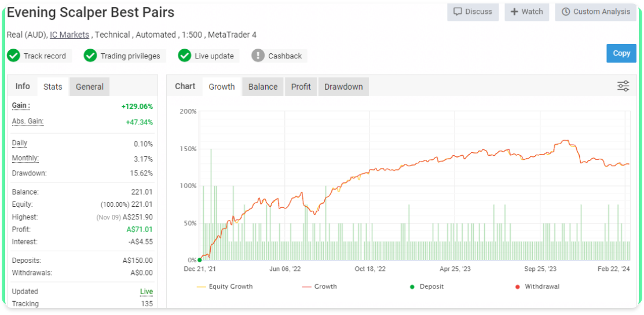Switch chart to Balance tab
The image size is (644, 315).
tap(263, 87)
